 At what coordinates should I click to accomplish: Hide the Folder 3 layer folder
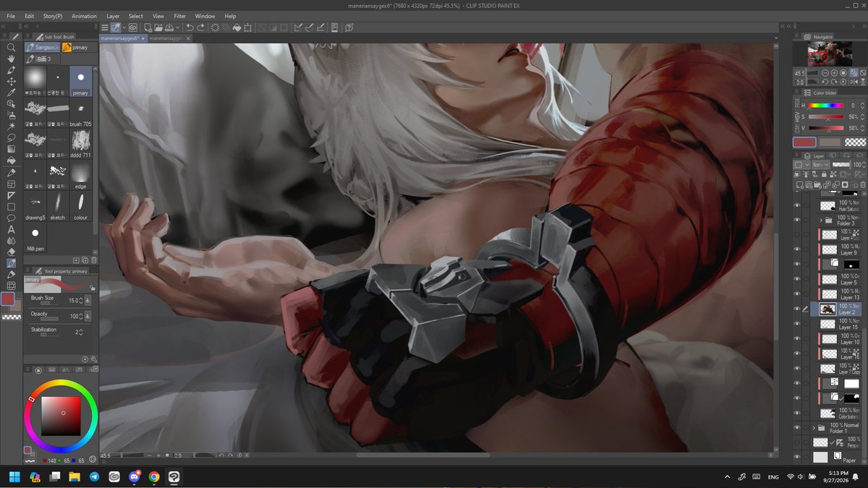(797, 220)
